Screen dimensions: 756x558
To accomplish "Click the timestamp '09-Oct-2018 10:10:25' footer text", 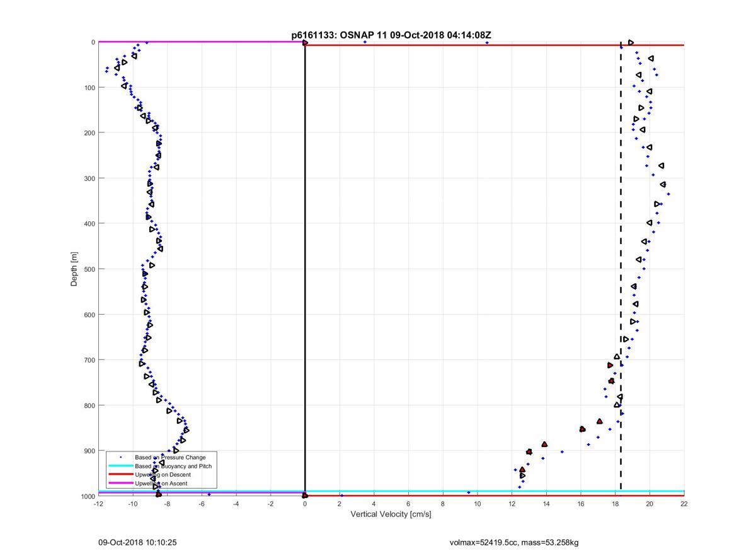I will click(x=137, y=542).
